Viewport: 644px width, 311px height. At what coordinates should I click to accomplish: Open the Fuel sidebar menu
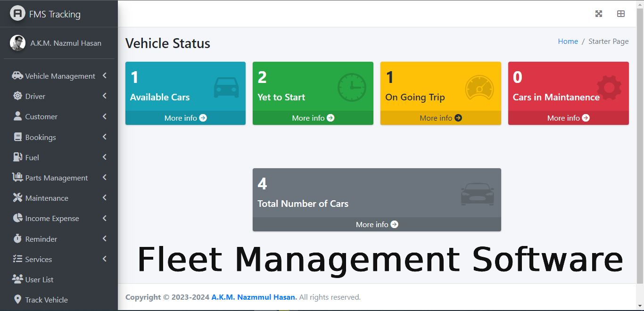[104, 157]
